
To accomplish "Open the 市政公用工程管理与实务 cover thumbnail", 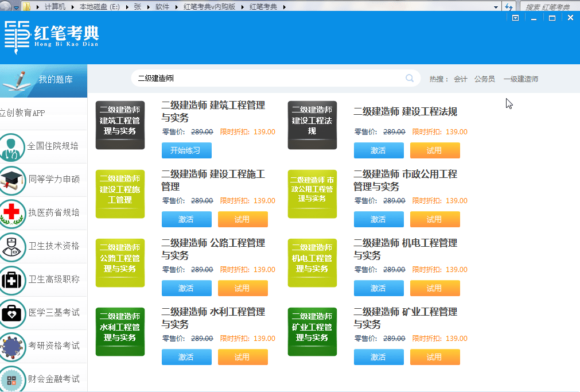I will pyautogui.click(x=312, y=194).
